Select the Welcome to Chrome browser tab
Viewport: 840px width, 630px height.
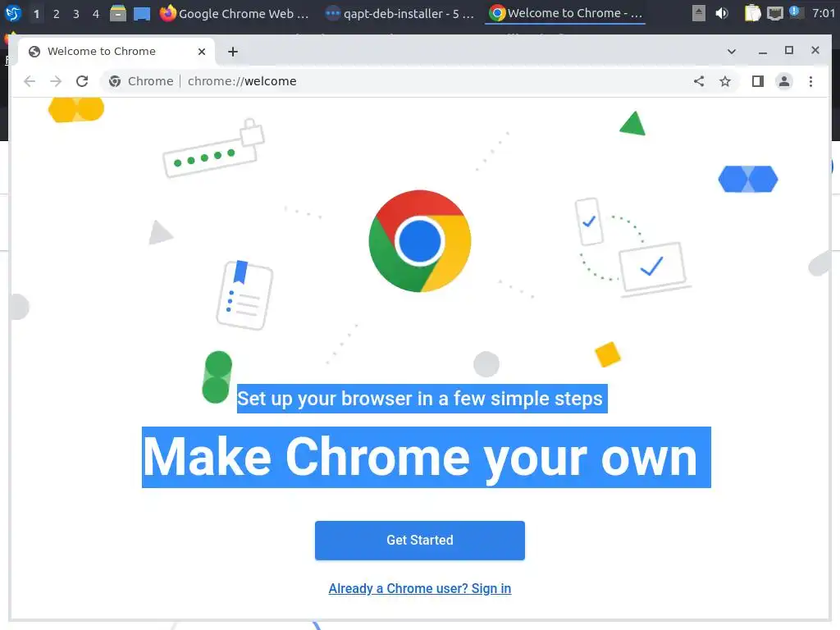(x=116, y=52)
